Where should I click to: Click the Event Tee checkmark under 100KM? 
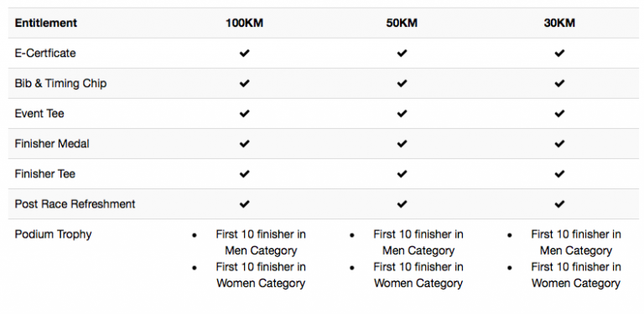(244, 114)
